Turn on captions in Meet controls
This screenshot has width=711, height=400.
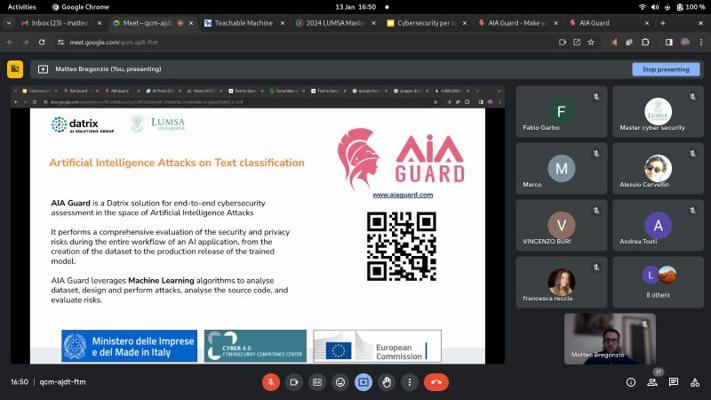[x=317, y=382]
